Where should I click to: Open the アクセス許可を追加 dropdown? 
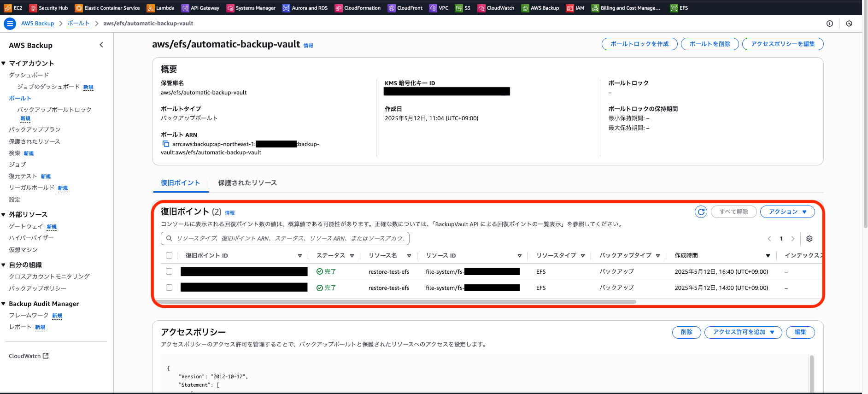click(743, 332)
